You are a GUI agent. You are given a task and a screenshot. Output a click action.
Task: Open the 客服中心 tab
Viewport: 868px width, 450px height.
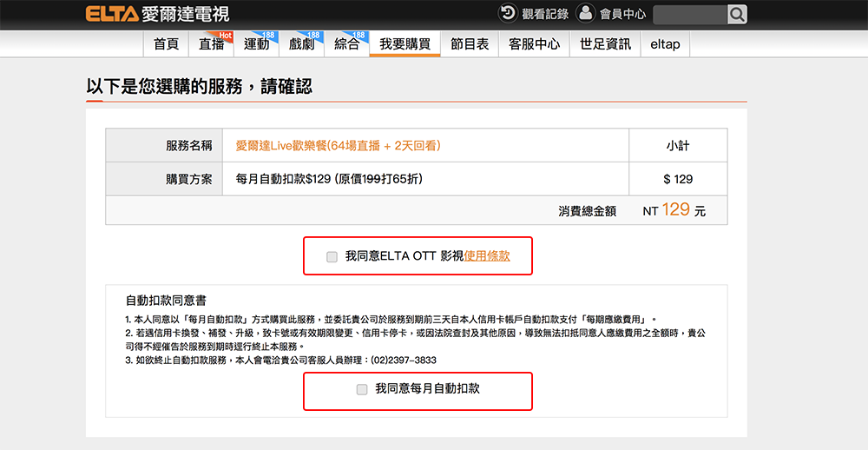[534, 44]
